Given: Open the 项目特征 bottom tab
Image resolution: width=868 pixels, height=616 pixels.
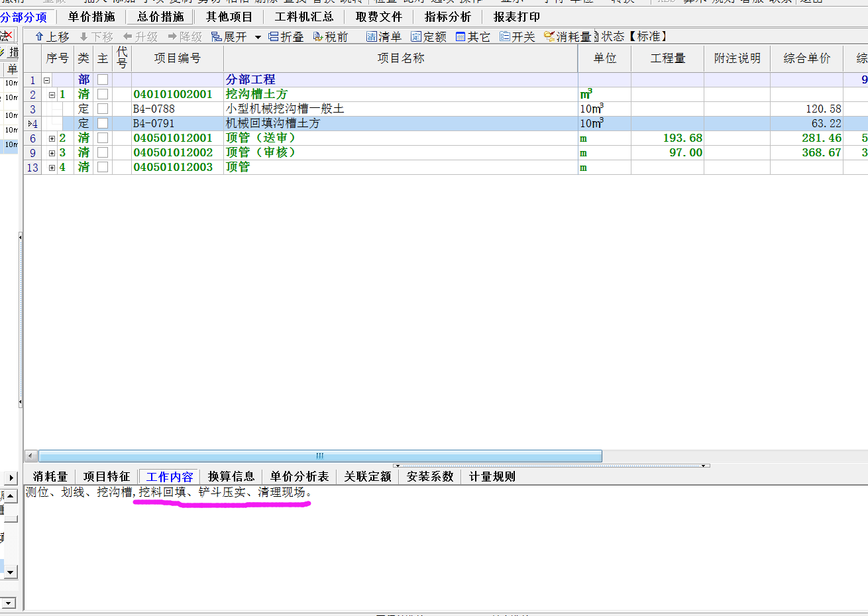Looking at the screenshot, I should [107, 476].
